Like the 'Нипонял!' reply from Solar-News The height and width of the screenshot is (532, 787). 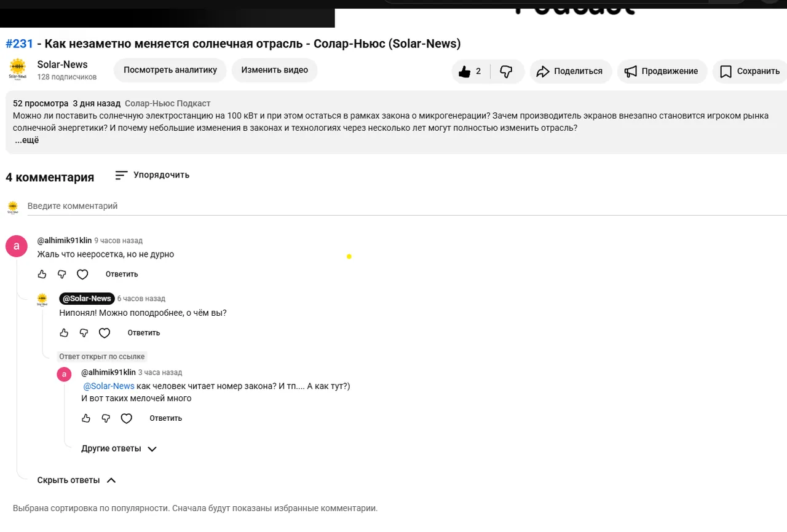coord(64,333)
